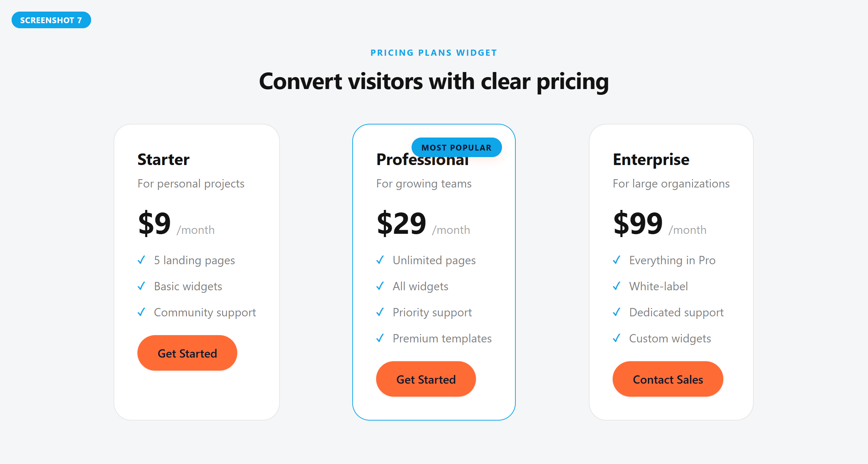Viewport: 868px width, 464px height.
Task: Click the checkmark beside "All widgets"
Action: [380, 286]
